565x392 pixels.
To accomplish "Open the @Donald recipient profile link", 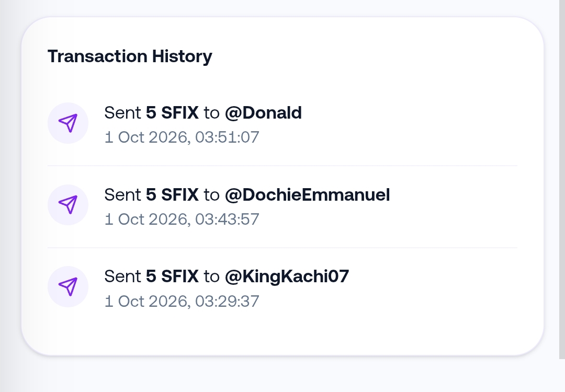I will 263,113.
